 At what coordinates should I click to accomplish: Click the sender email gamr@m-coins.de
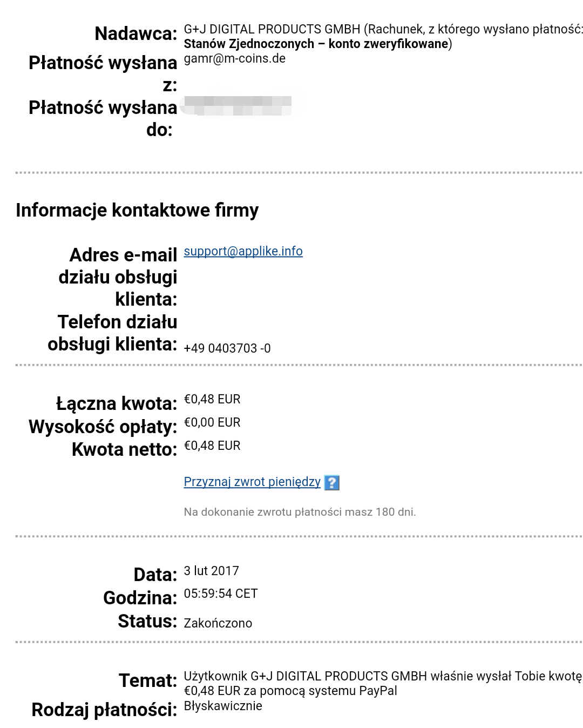point(234,59)
